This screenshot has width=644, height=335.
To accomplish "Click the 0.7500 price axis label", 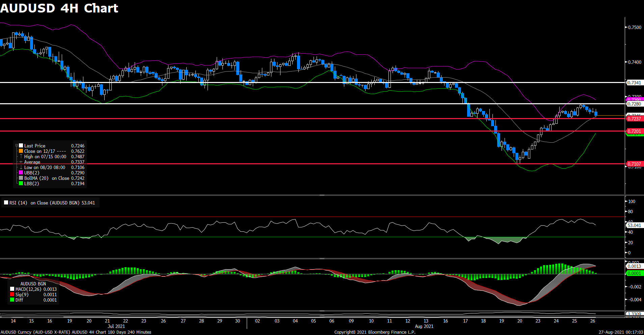I will [x=635, y=27].
